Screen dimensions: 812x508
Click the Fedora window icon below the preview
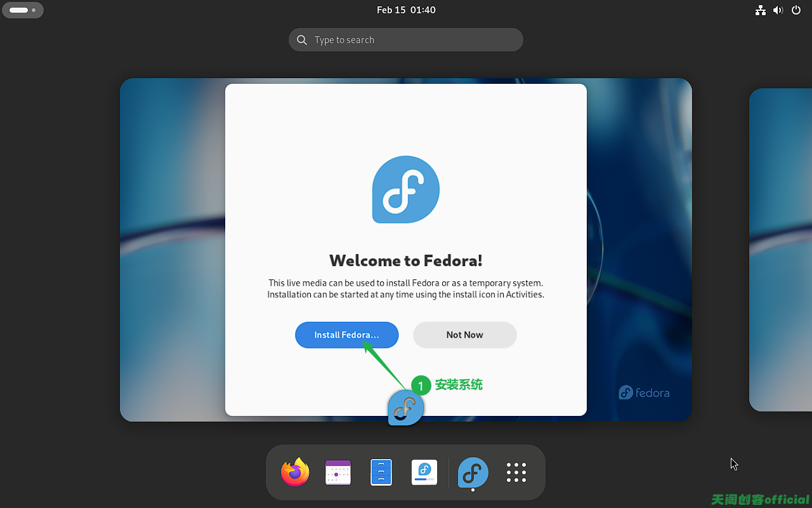point(406,408)
